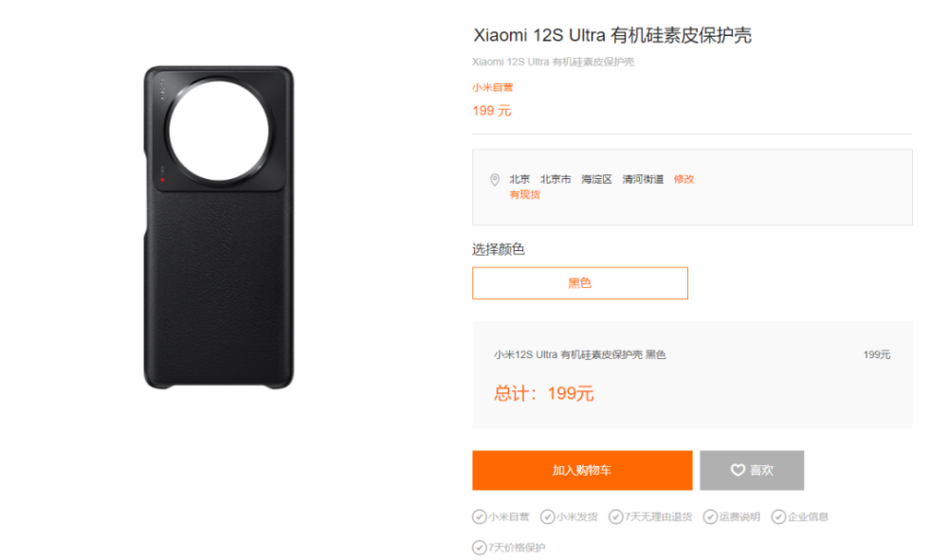This screenshot has height=560, width=948.
Task: Click the 企业信息 checkmark icon
Action: coord(778,517)
